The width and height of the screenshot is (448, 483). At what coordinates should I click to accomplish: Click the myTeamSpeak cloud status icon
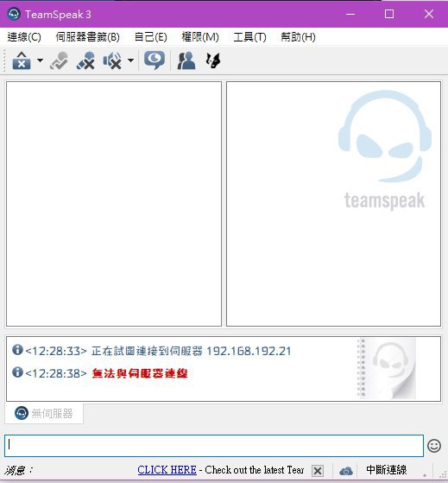(x=346, y=471)
